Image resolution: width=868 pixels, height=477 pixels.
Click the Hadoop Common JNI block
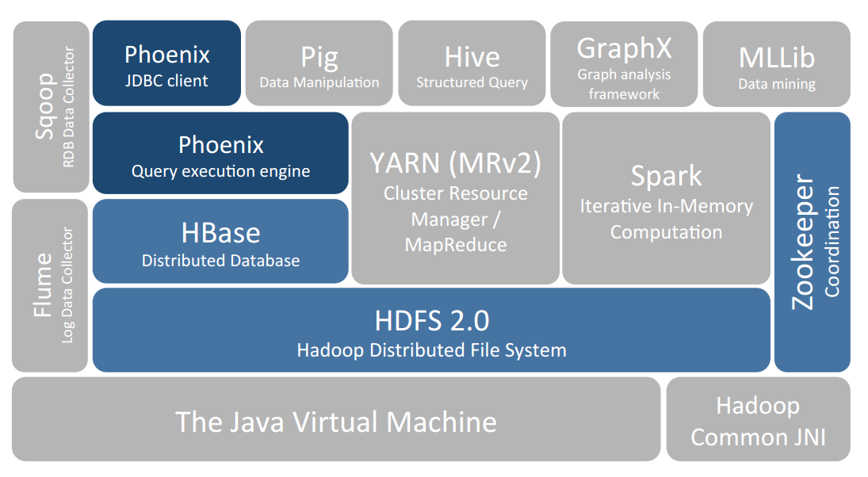click(758, 420)
